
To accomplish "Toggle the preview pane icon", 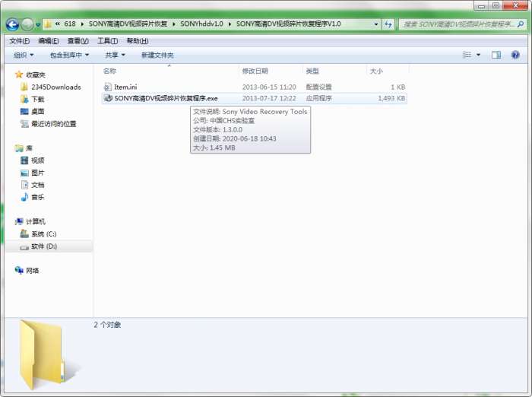I will click(x=496, y=55).
